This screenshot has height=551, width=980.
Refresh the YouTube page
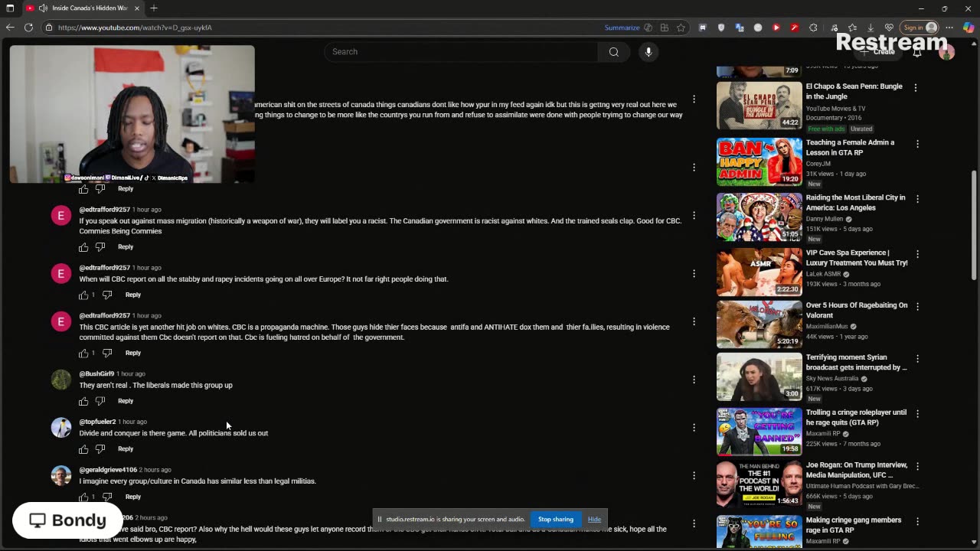pyautogui.click(x=28, y=28)
